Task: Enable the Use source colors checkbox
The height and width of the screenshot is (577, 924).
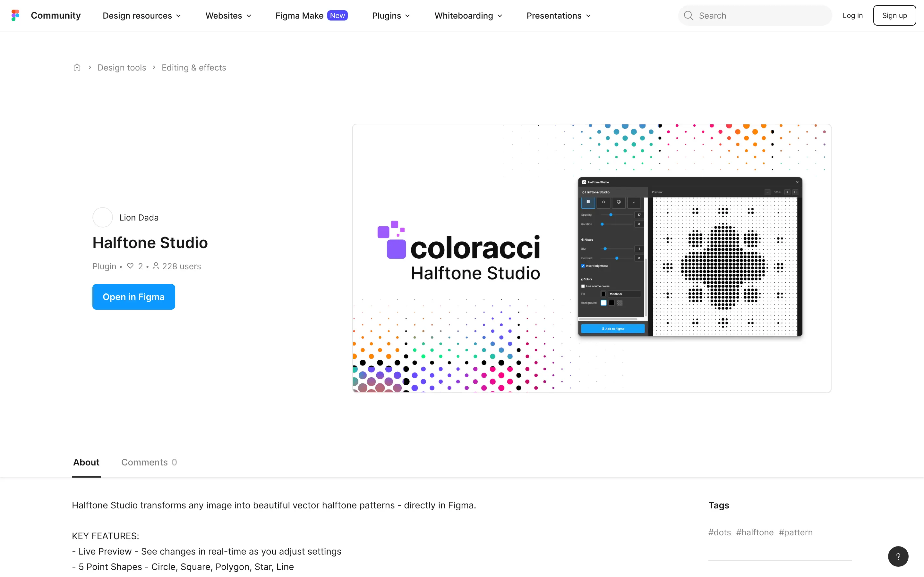Action: click(x=583, y=286)
